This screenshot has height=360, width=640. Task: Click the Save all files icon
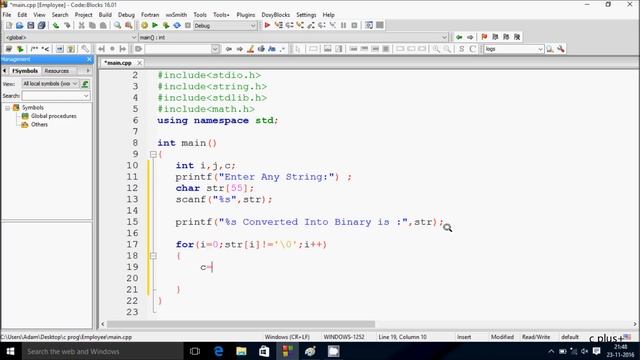pyautogui.click(x=42, y=25)
